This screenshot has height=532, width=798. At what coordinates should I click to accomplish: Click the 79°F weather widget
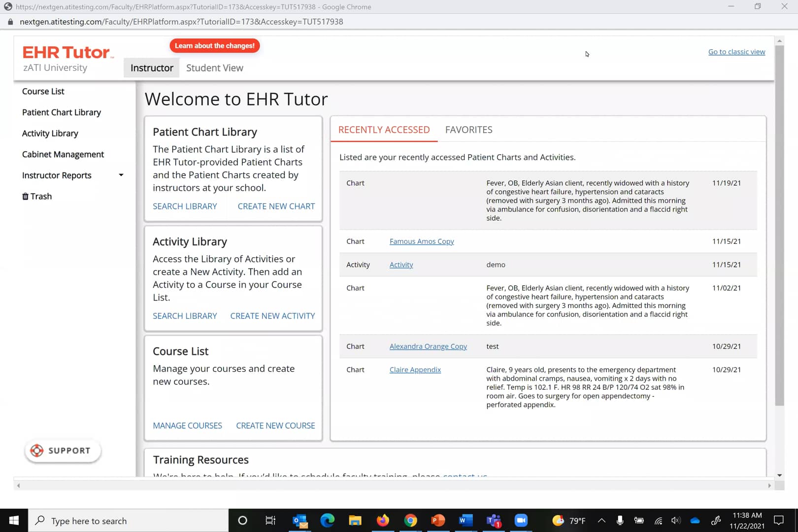tap(569, 520)
